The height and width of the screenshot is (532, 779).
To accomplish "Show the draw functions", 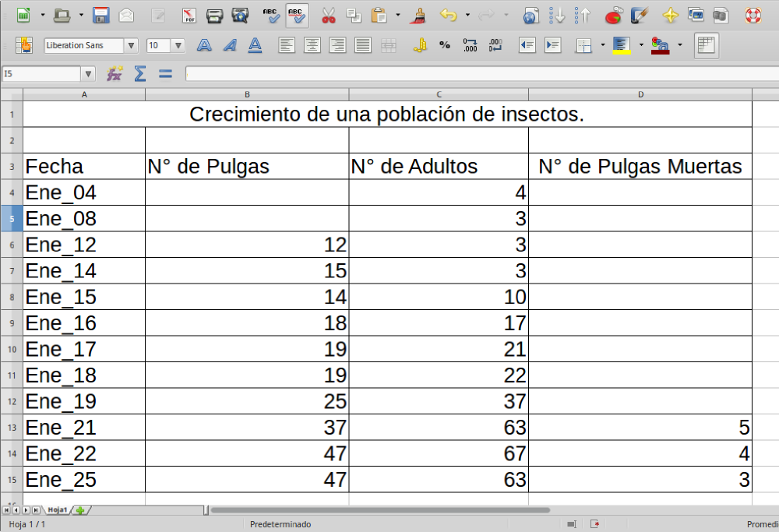I will coord(640,16).
